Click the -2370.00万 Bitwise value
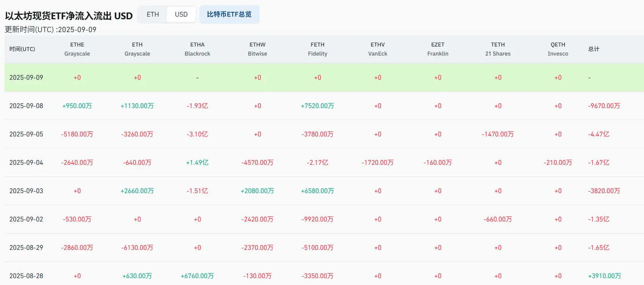Image resolution: width=644 pixels, height=285 pixels. coord(257,248)
